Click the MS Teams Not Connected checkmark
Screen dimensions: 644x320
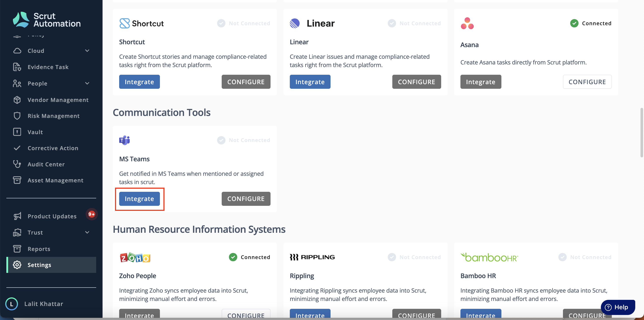(x=221, y=140)
